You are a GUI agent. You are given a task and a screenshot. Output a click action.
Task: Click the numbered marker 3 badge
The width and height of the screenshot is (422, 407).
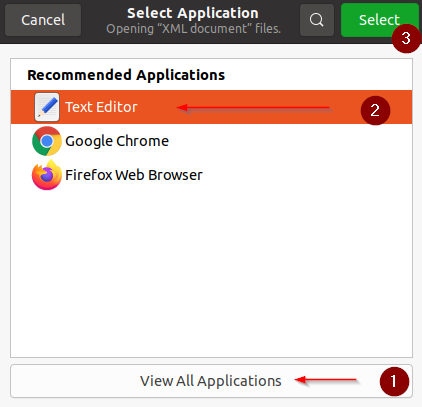[x=406, y=38]
